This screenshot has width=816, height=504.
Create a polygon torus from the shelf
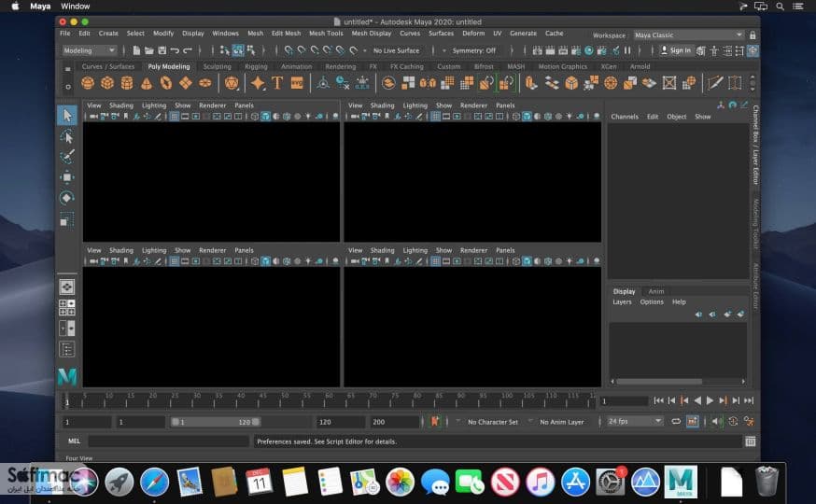click(x=166, y=83)
